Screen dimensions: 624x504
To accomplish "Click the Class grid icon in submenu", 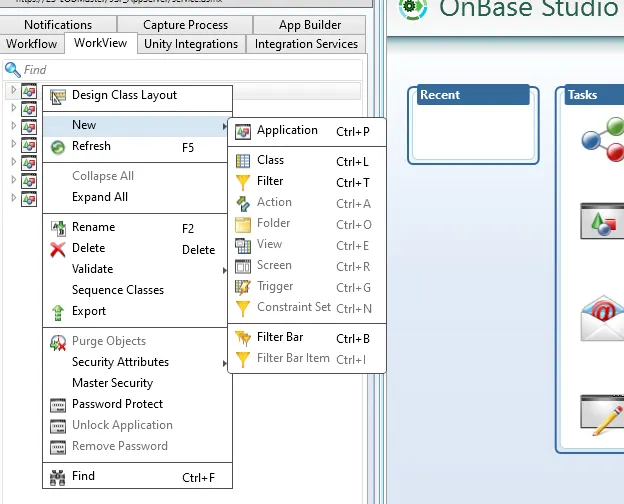I will (x=242, y=161).
